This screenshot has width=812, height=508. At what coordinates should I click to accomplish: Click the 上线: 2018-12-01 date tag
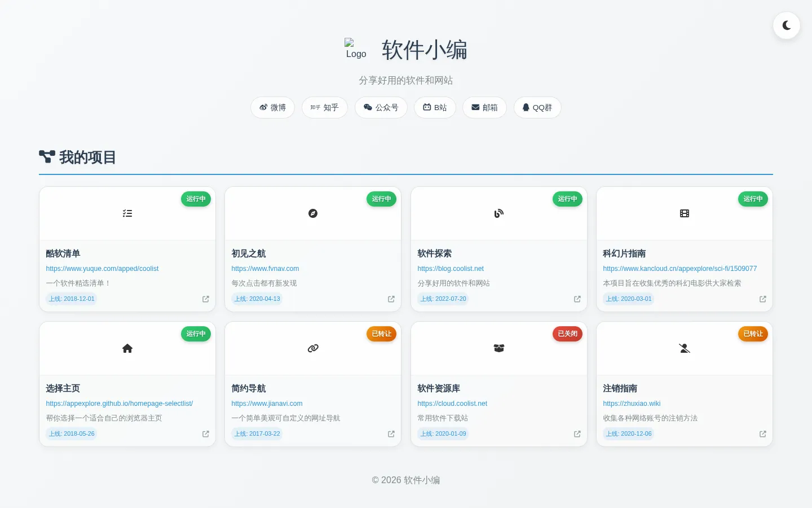tap(72, 299)
